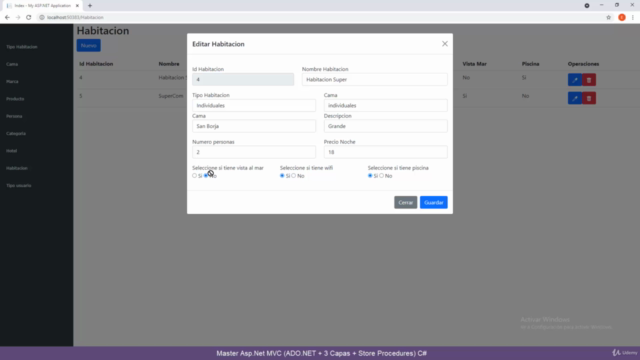Close the Editar Habitacion dialog with X
The width and height of the screenshot is (640, 360).
pyautogui.click(x=444, y=44)
